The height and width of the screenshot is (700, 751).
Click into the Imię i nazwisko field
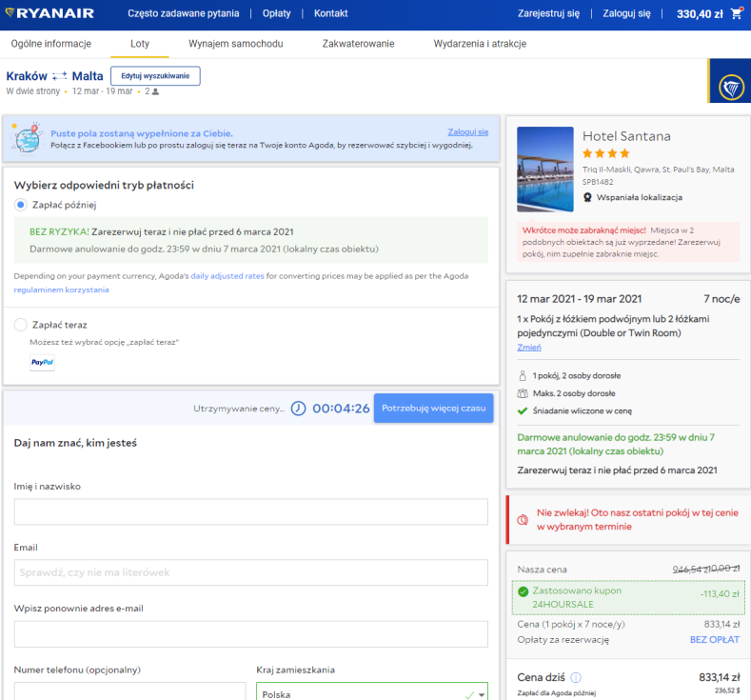tap(250, 512)
